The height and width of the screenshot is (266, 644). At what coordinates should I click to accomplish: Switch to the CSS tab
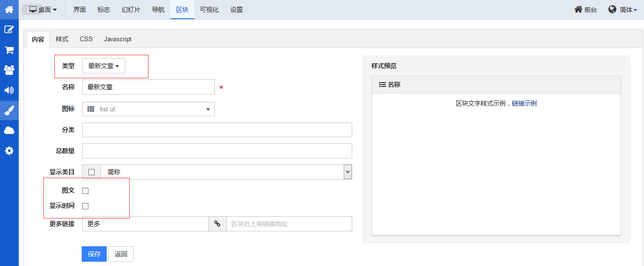coord(86,39)
